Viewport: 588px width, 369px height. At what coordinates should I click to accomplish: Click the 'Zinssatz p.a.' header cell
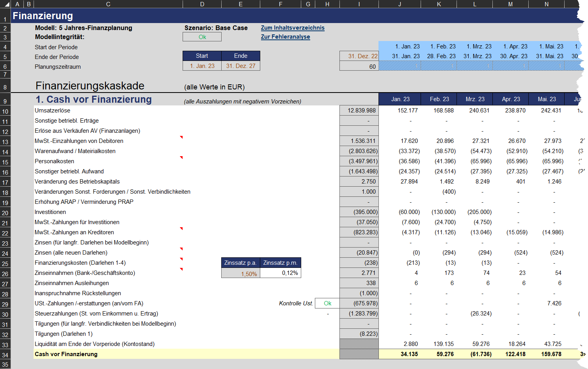tap(241, 263)
